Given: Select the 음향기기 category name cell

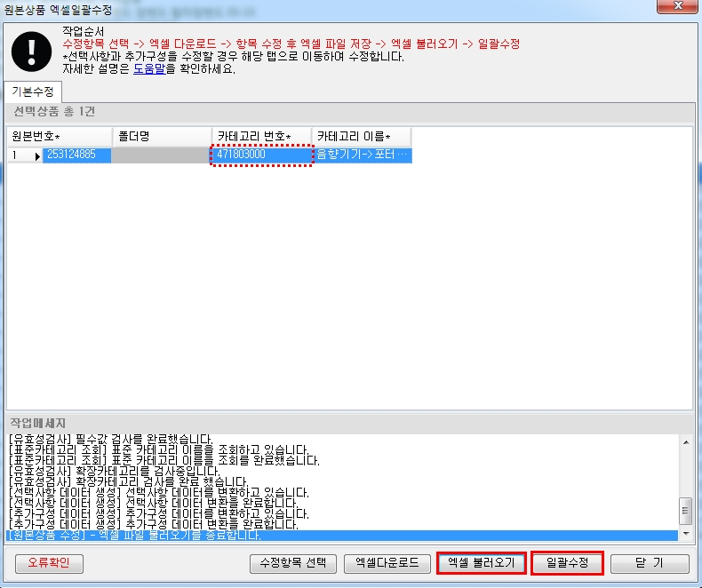Looking at the screenshot, I should point(362,155).
